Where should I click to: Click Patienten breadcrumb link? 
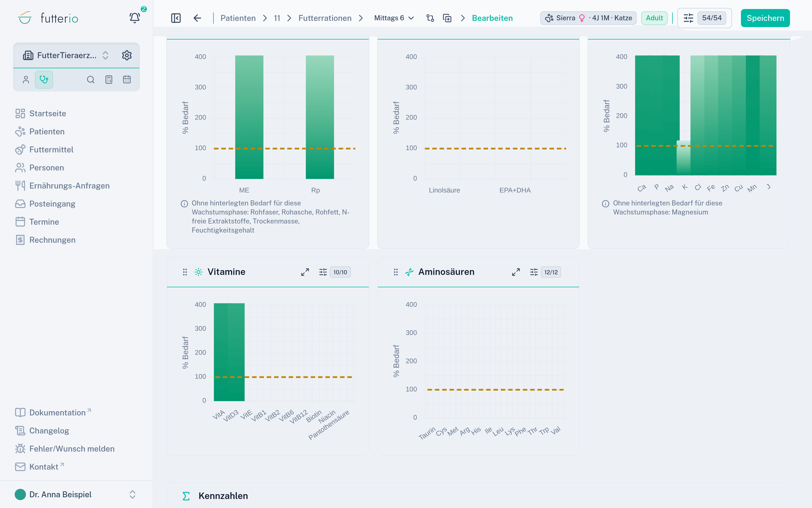tap(238, 18)
